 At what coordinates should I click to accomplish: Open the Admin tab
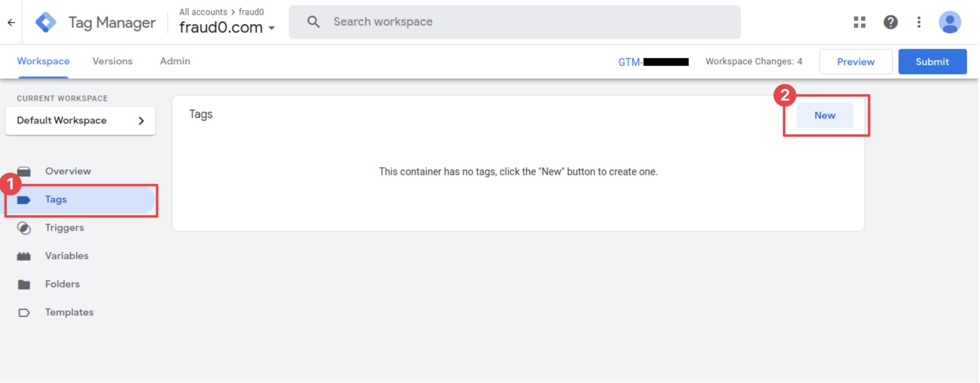click(175, 61)
